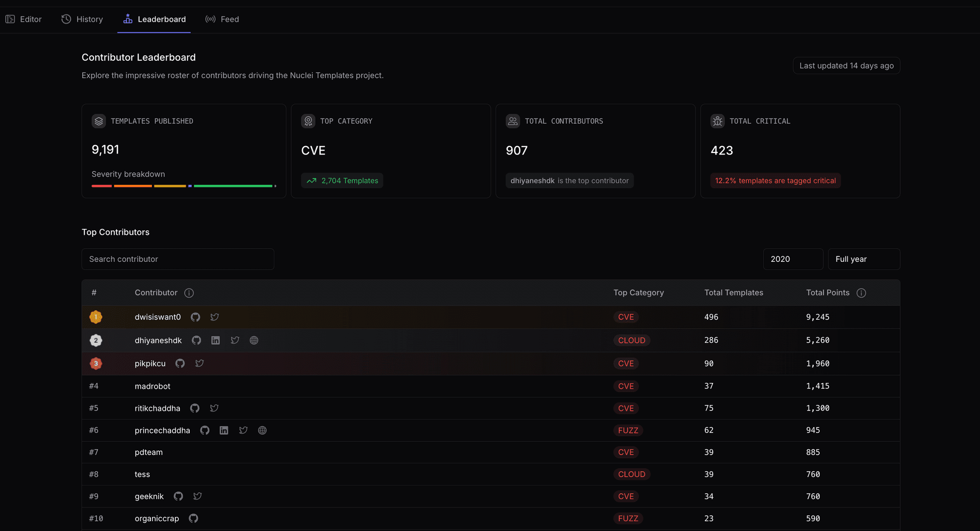
Task: Click pikpikcu's Twitter icon
Action: 199,363
